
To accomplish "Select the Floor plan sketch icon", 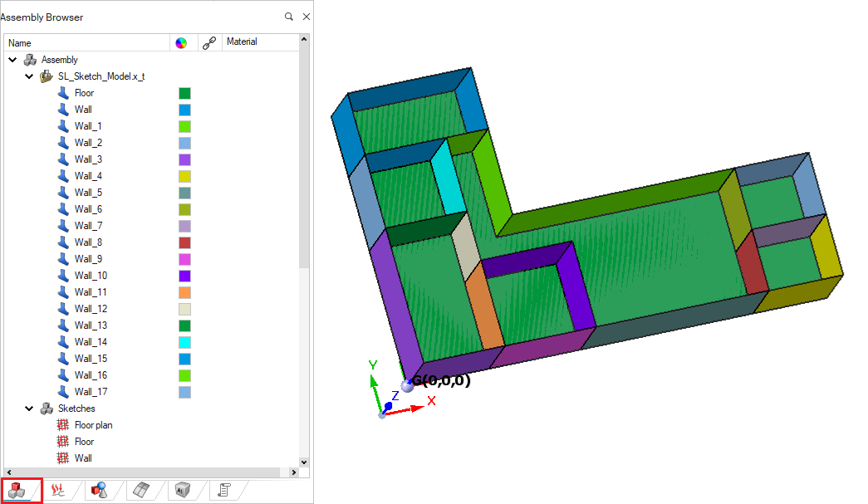I will coord(63,425).
